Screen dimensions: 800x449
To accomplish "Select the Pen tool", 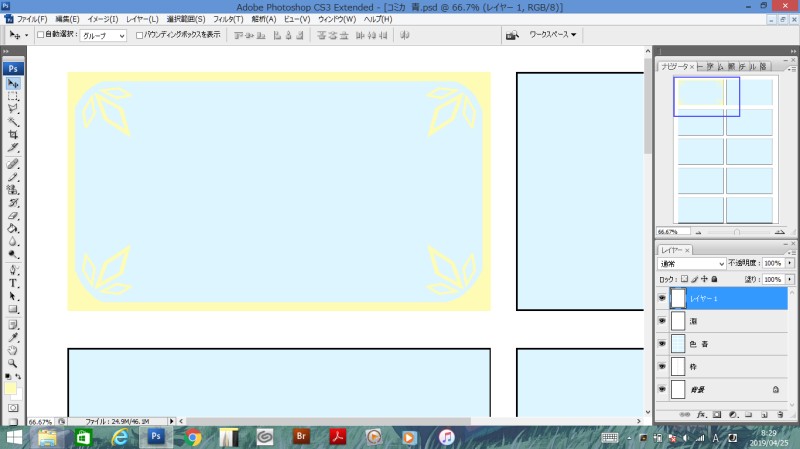I will click(x=13, y=270).
